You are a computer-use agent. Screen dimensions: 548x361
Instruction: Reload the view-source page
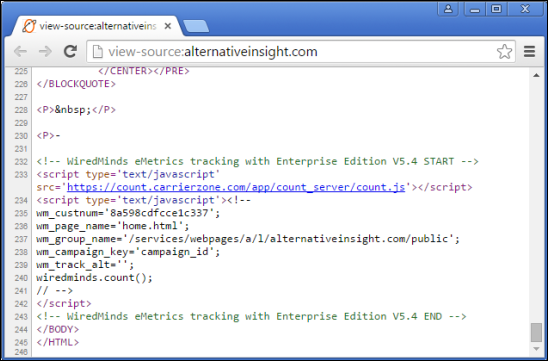(70, 51)
